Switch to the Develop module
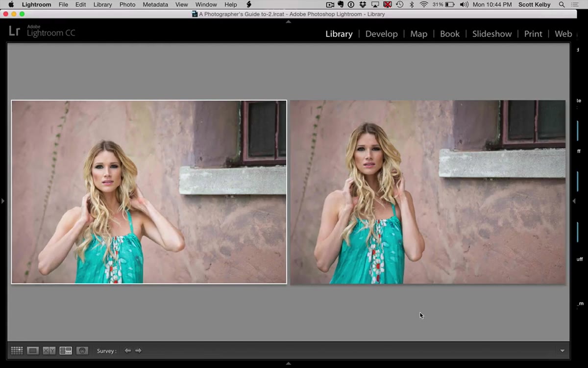588x368 pixels. pyautogui.click(x=381, y=34)
